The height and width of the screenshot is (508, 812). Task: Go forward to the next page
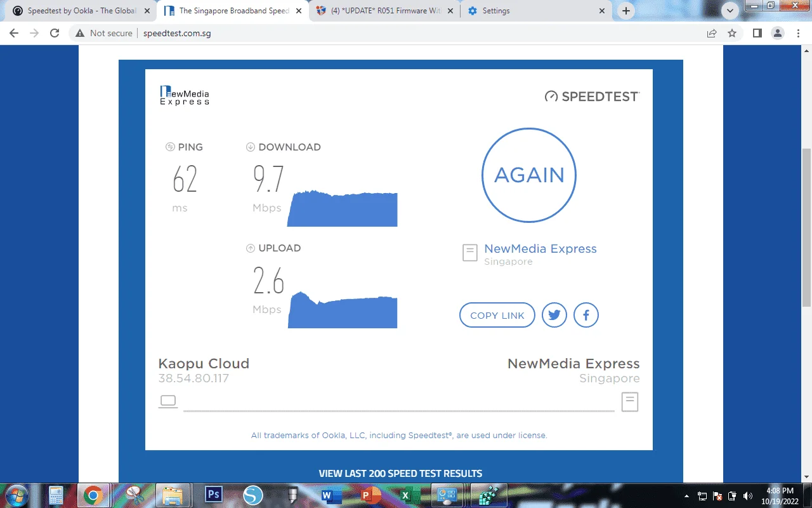pos(34,33)
